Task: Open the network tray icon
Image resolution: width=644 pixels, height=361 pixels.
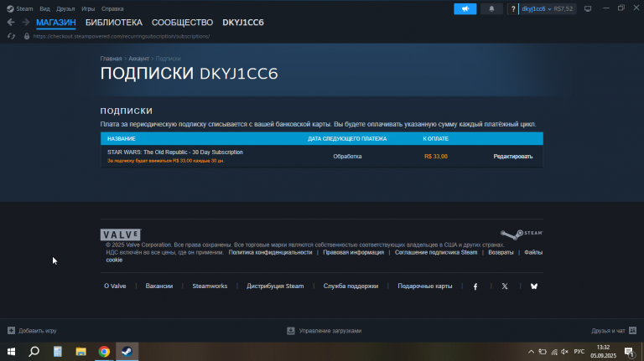Action: coord(554,352)
